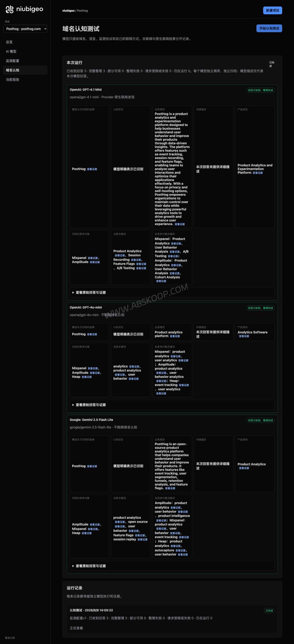View evidence for Feature Flags in GPT-4.1 Mini
Viewport: 294px width, 644px height.
click(141, 264)
